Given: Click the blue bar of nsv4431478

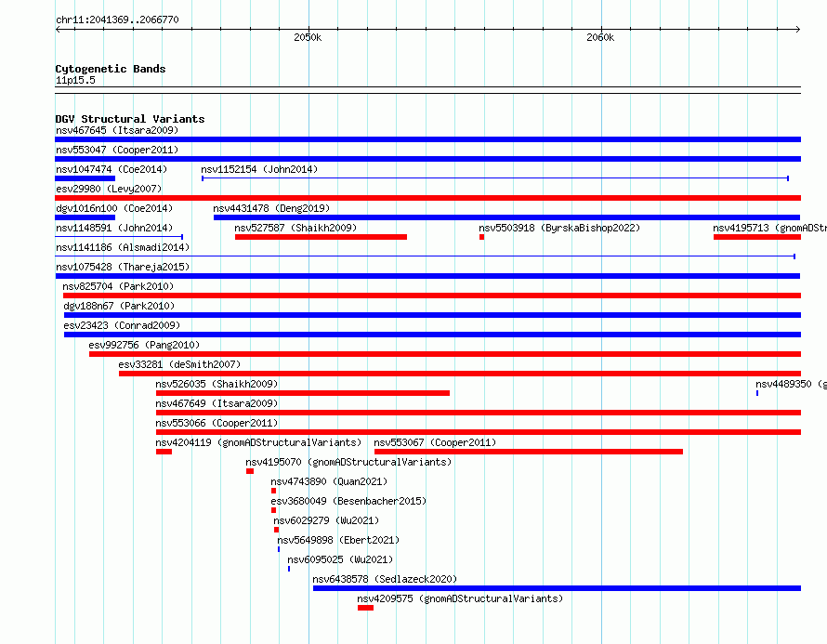Looking at the screenshot, I should [506, 217].
